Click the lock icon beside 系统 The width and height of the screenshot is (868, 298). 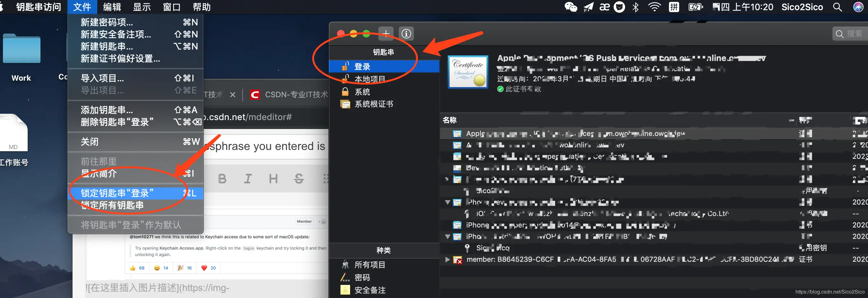click(x=345, y=91)
